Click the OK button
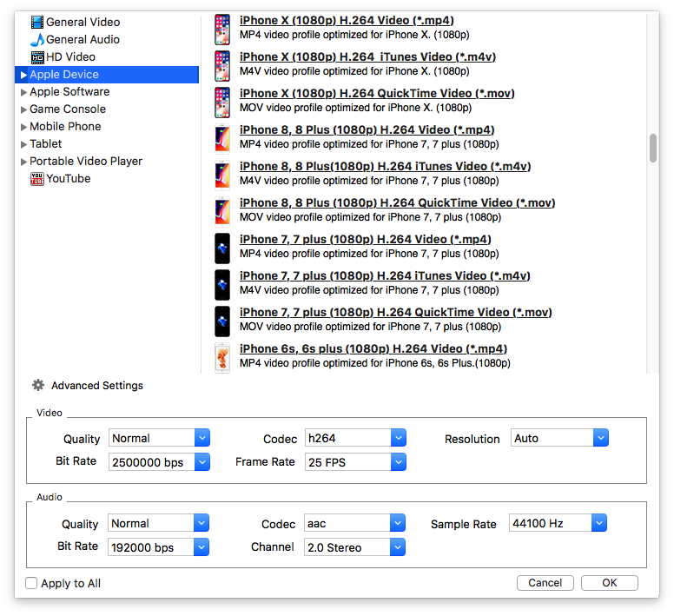The height and width of the screenshot is (616, 674). pyautogui.click(x=610, y=583)
